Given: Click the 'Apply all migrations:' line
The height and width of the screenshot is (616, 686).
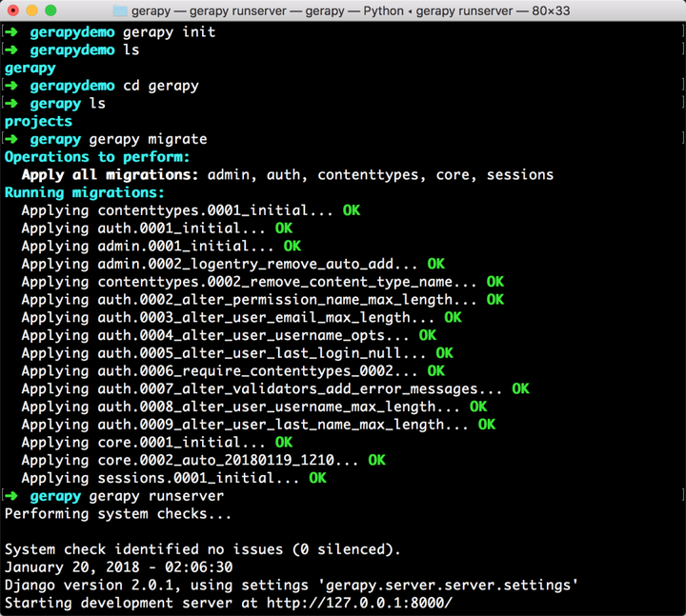Looking at the screenshot, I should [x=288, y=175].
